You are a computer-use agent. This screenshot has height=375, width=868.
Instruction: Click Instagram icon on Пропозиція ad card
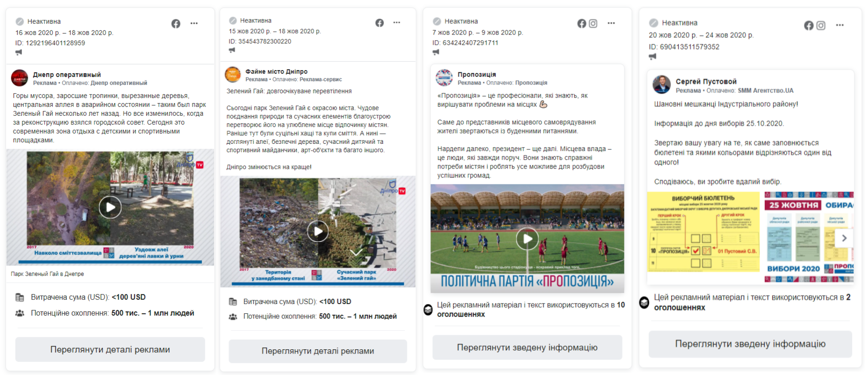(x=593, y=23)
